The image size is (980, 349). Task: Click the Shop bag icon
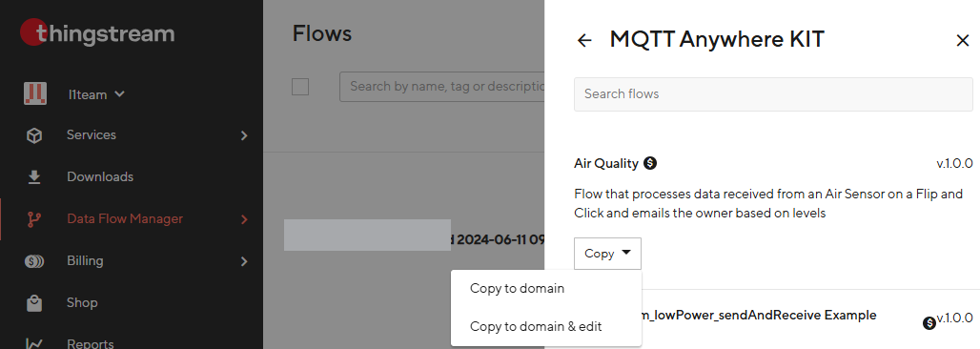(34, 302)
